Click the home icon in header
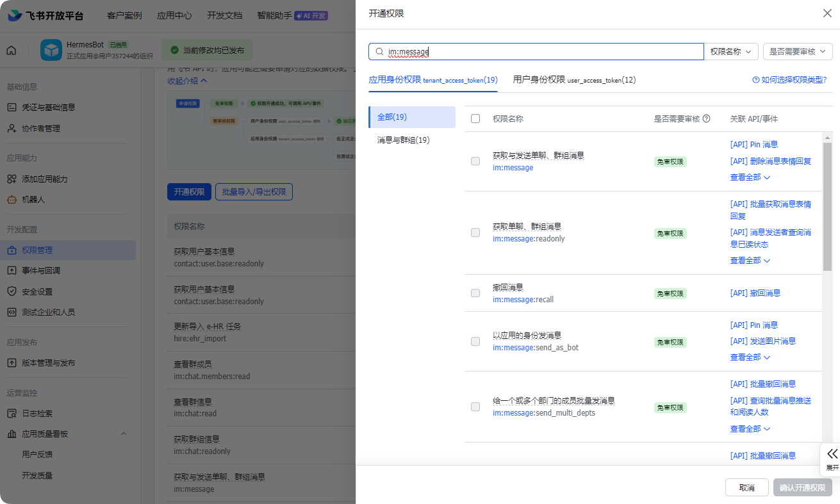 tap(12, 51)
